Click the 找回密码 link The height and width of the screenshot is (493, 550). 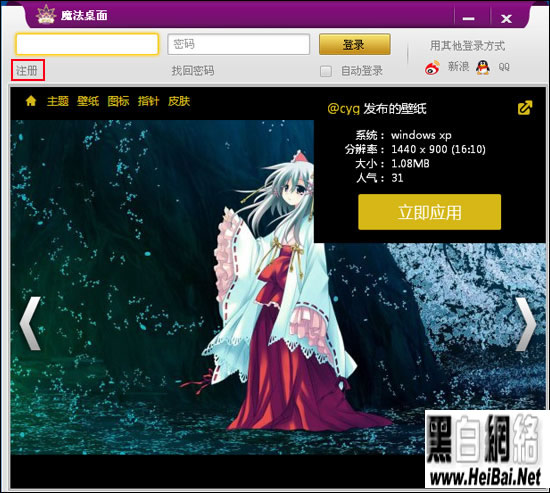[193, 71]
